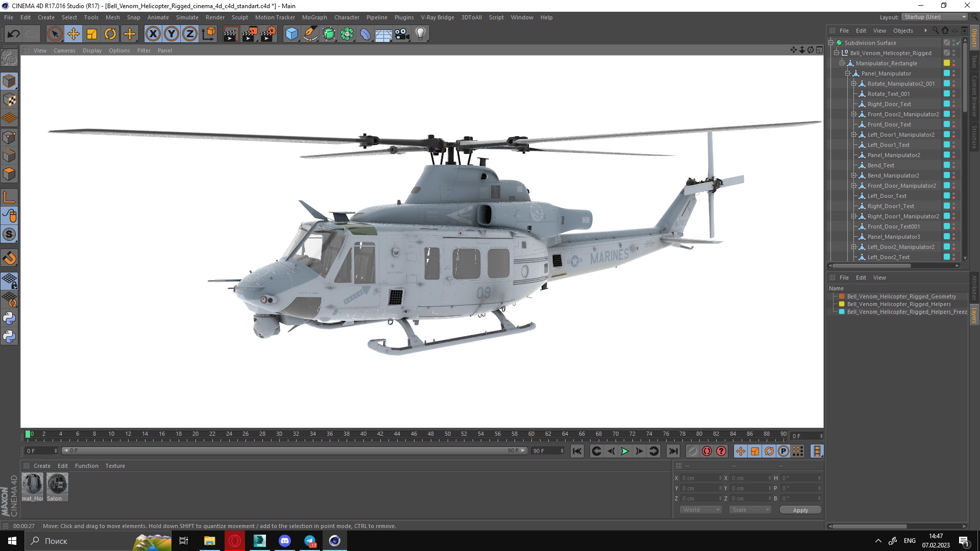Screen dimensions: 980x551
Task: Open the Character menu
Action: [x=347, y=17]
